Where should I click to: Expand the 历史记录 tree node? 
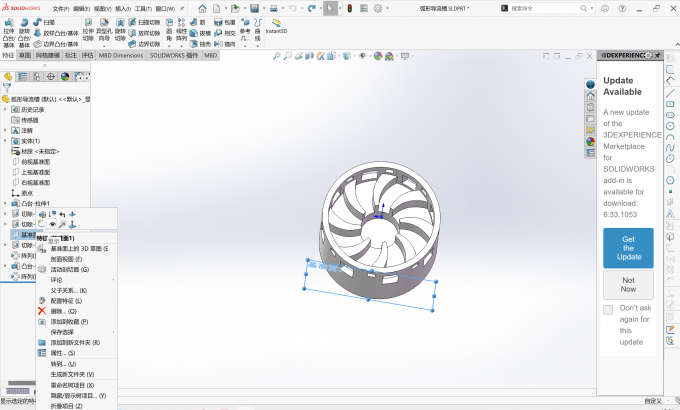(5, 109)
